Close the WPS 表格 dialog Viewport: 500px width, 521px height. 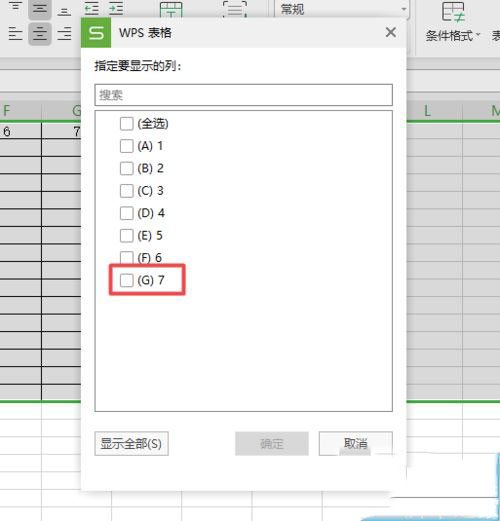[x=391, y=32]
